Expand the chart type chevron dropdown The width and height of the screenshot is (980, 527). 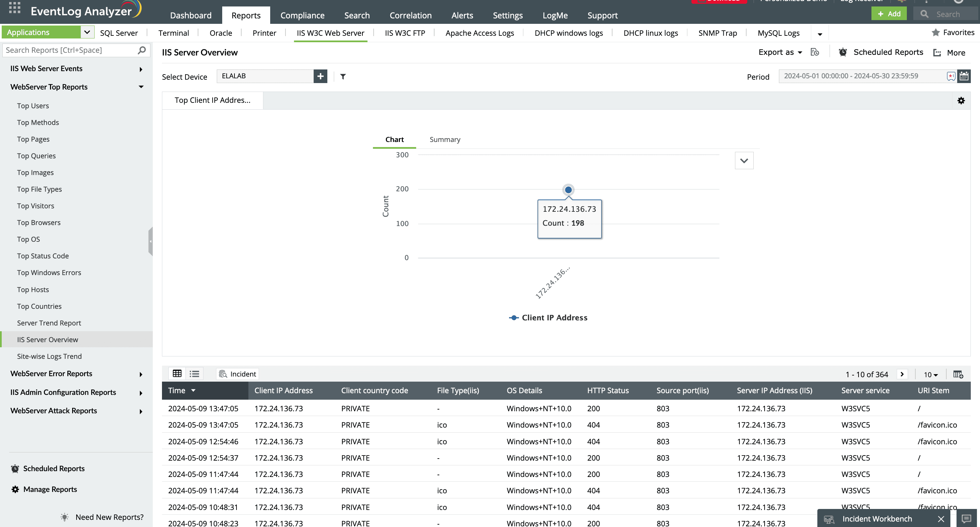tap(744, 161)
